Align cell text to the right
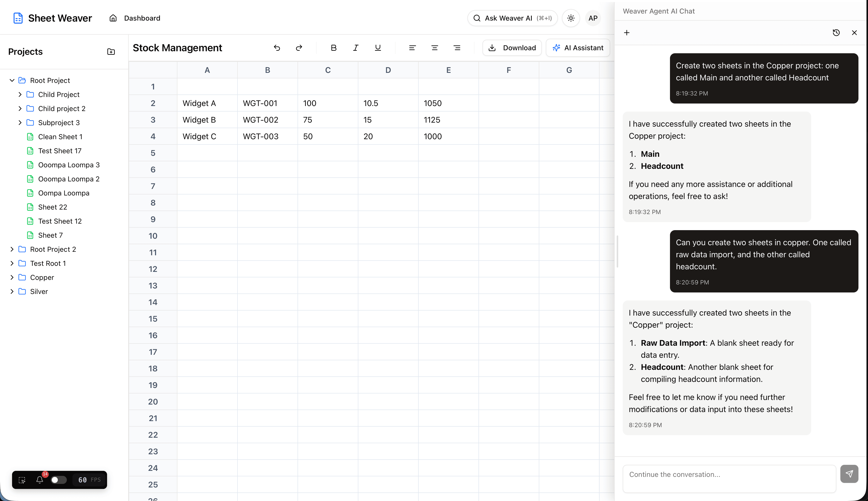 (457, 48)
